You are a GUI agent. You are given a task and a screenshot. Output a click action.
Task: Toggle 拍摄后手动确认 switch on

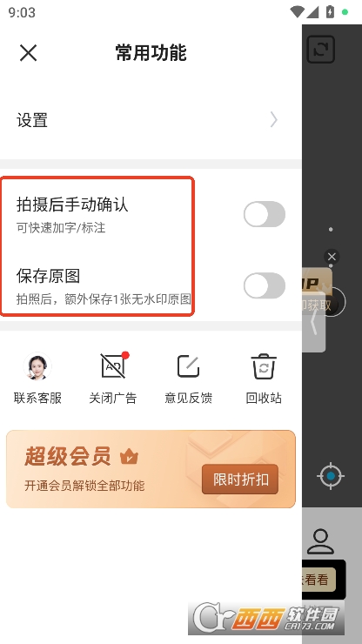265,214
